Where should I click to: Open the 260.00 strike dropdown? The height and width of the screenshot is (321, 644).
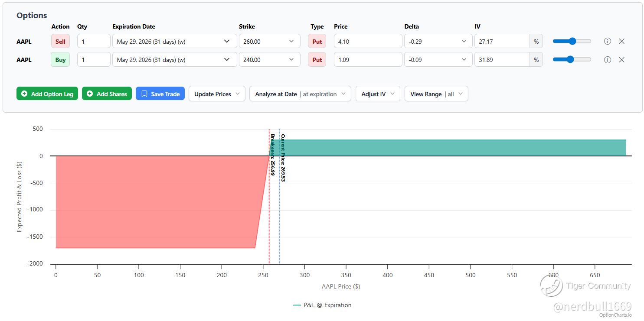[x=269, y=42]
